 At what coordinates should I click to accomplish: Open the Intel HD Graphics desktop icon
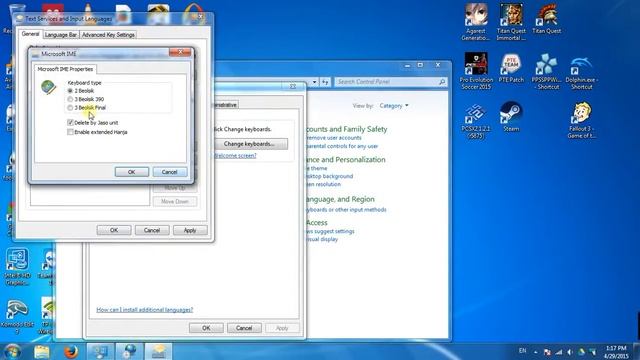(x=18, y=267)
